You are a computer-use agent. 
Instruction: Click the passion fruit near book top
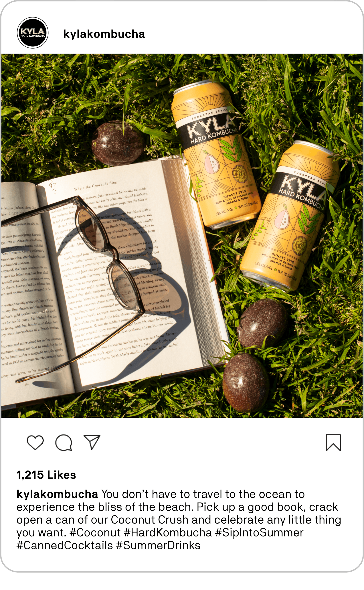coord(118,143)
